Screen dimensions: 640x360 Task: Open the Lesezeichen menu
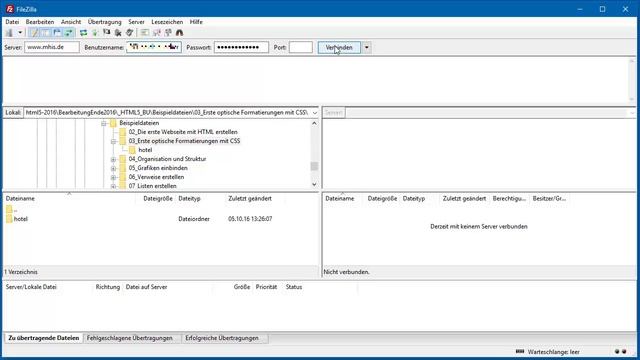click(x=167, y=22)
